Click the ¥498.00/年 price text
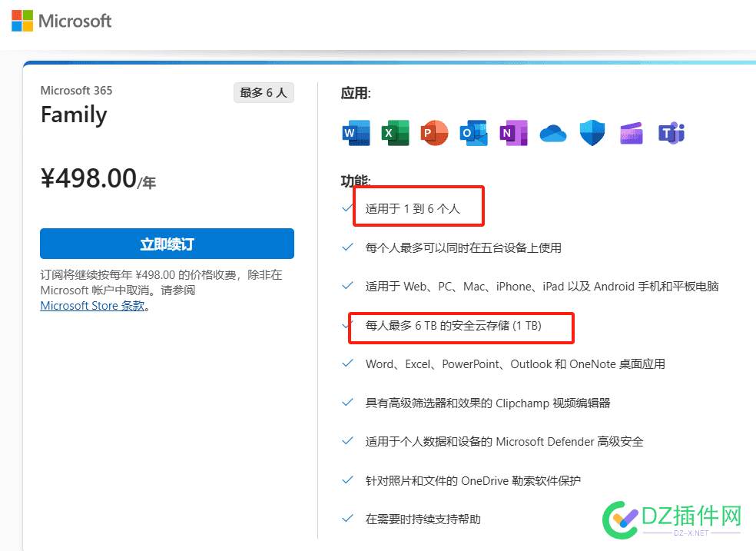756x551 pixels. click(x=98, y=178)
